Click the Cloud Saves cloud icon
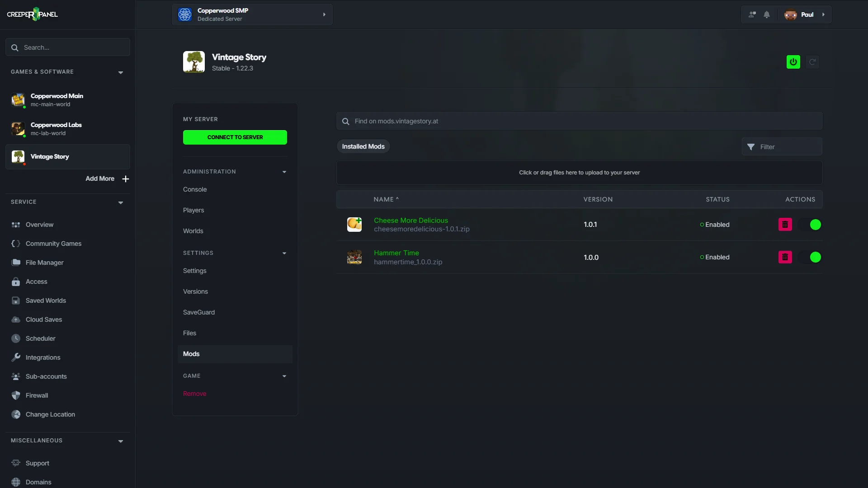The height and width of the screenshot is (488, 868). [16, 319]
